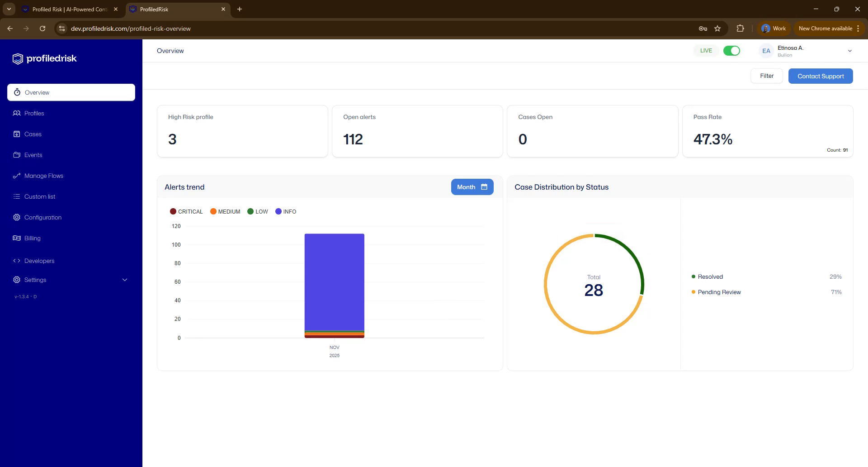Image resolution: width=868 pixels, height=467 pixels.
Task: Open Custom list from the sidebar
Action: (x=17, y=196)
